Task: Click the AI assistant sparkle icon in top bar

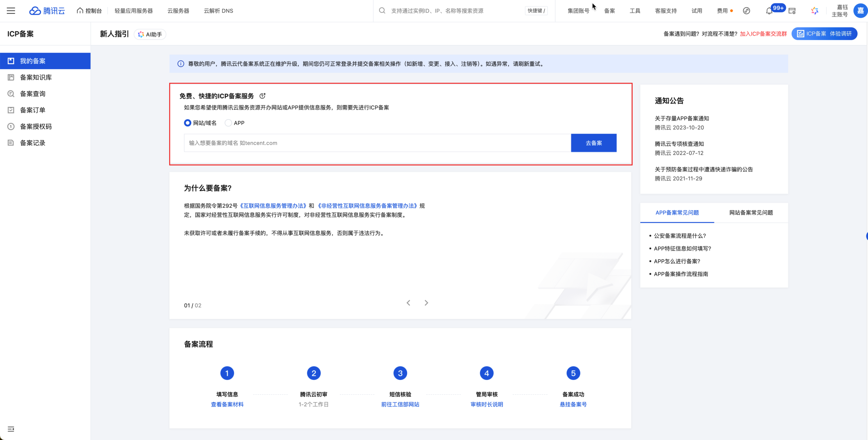Action: click(814, 11)
